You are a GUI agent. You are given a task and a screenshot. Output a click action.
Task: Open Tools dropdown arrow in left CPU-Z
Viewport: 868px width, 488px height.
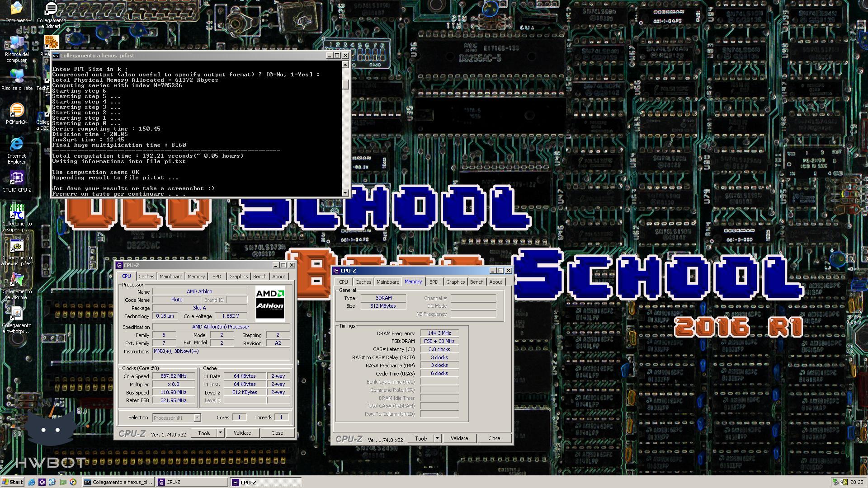coord(220,433)
